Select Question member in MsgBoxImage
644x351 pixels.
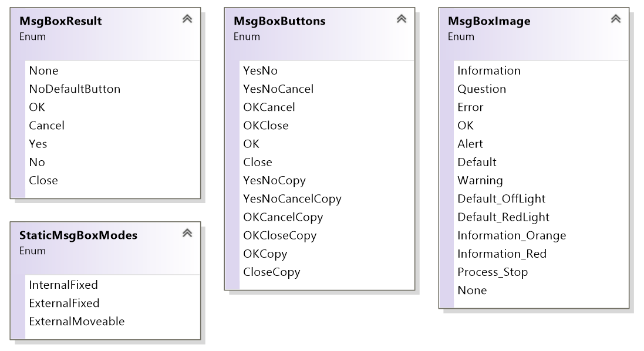482,89
